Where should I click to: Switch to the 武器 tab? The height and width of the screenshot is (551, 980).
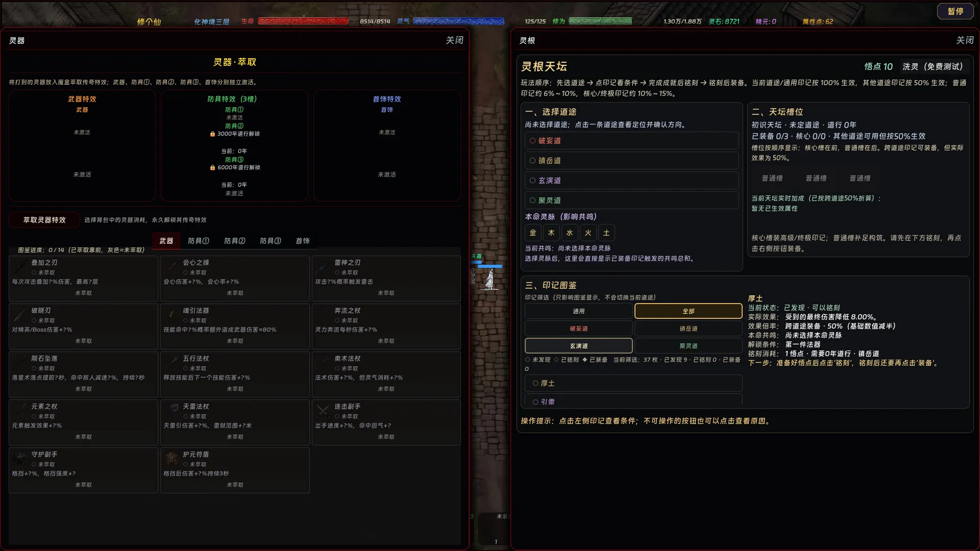166,241
